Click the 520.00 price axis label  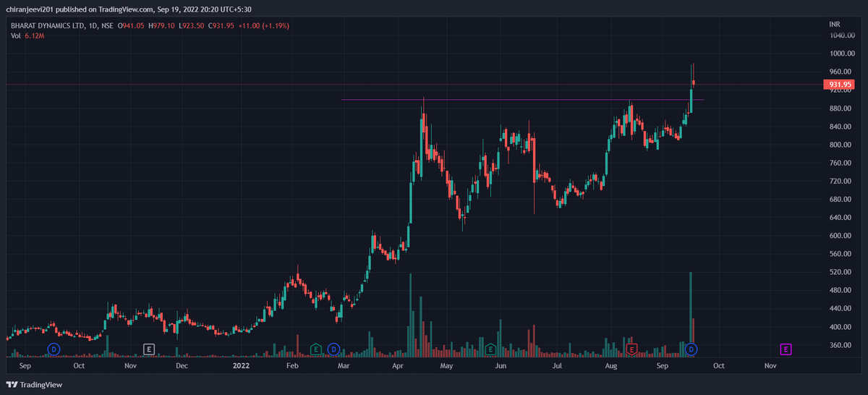[840, 272]
